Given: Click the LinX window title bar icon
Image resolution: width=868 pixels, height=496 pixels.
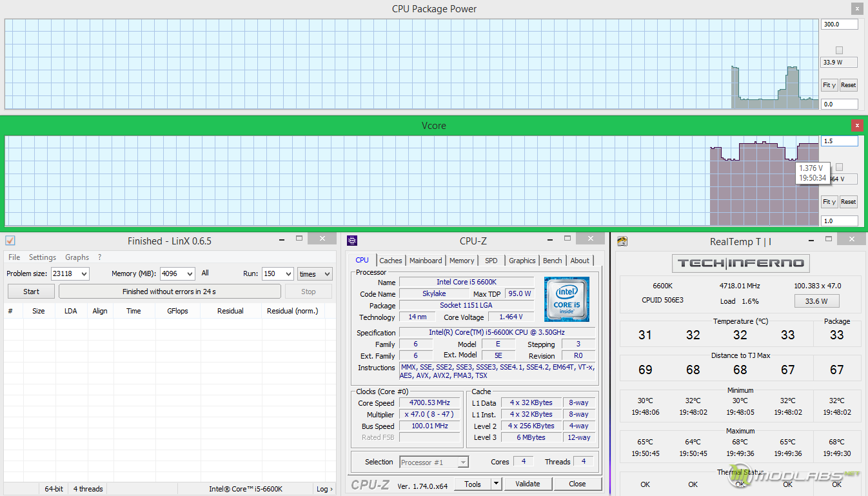Looking at the screenshot, I should [10, 241].
